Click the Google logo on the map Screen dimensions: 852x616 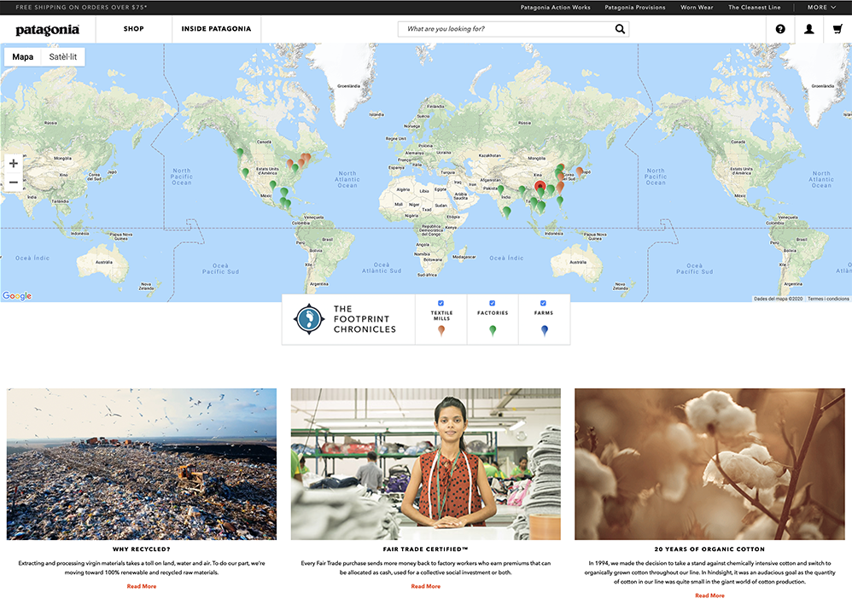click(17, 295)
